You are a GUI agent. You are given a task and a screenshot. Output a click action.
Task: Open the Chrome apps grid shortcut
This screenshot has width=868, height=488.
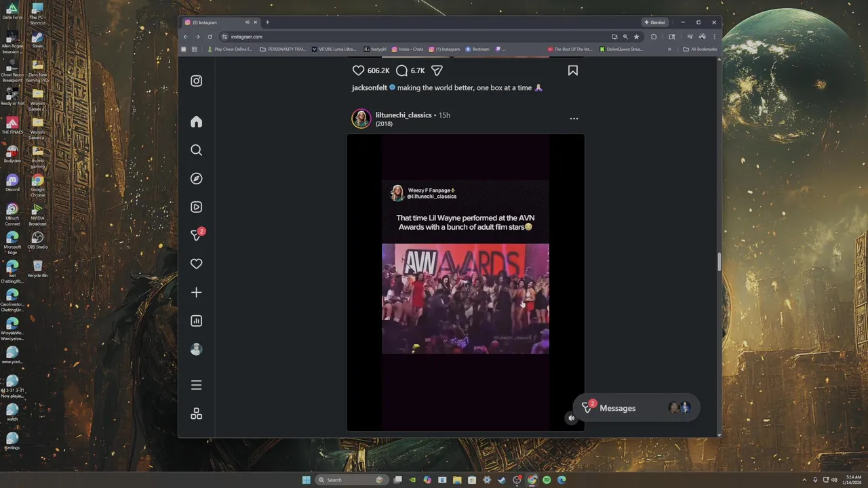click(195, 49)
